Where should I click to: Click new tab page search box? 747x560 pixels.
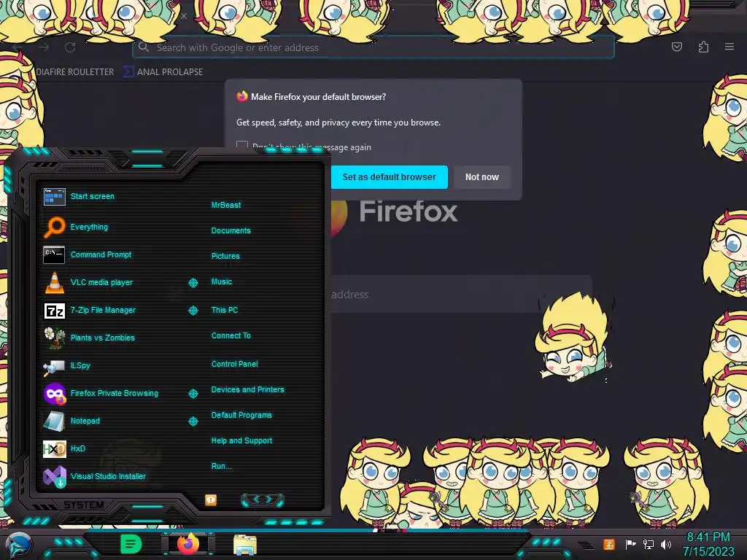click(x=461, y=295)
